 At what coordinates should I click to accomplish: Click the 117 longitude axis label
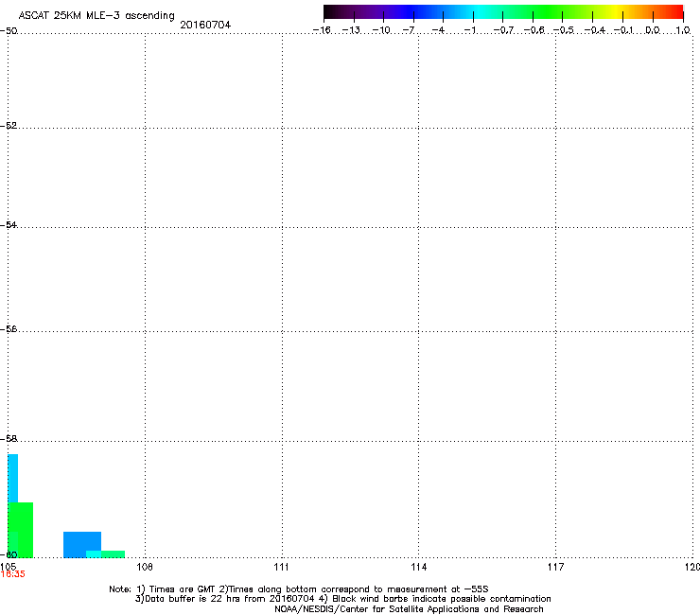pyautogui.click(x=556, y=567)
